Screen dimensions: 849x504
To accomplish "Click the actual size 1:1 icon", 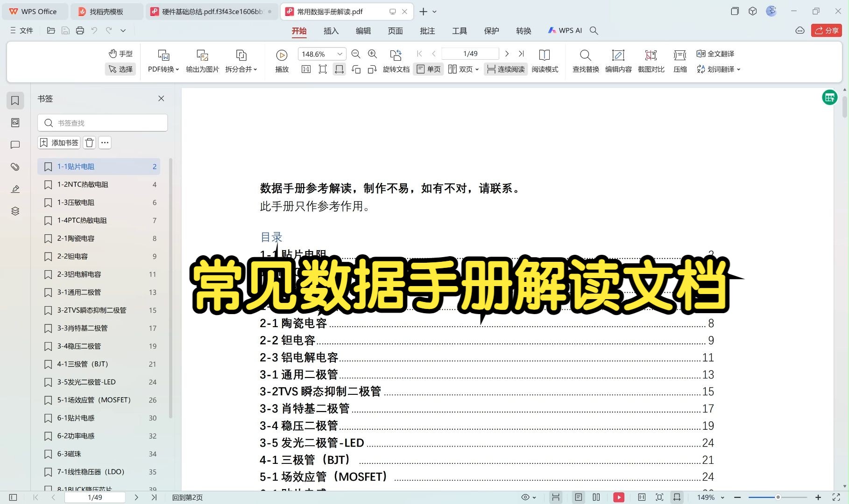I will pyautogui.click(x=306, y=70).
